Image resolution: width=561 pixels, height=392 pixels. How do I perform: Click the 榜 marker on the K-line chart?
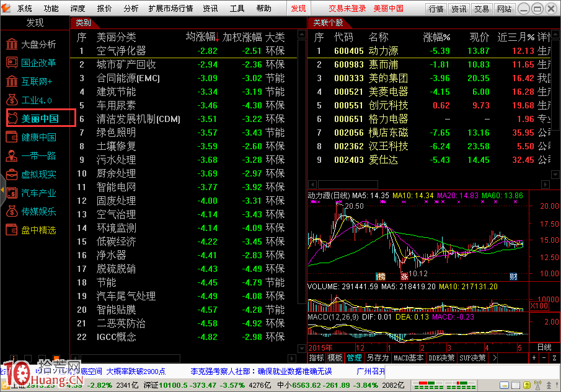click(x=381, y=276)
